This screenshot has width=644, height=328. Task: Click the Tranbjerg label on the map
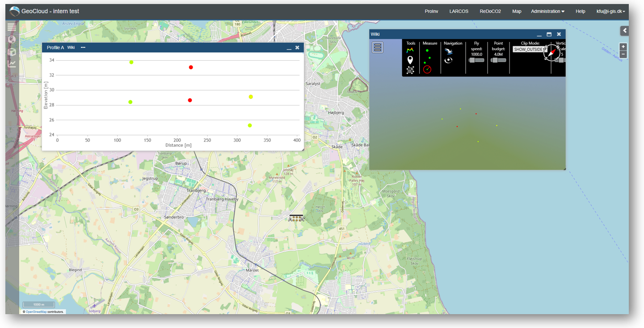point(195,190)
